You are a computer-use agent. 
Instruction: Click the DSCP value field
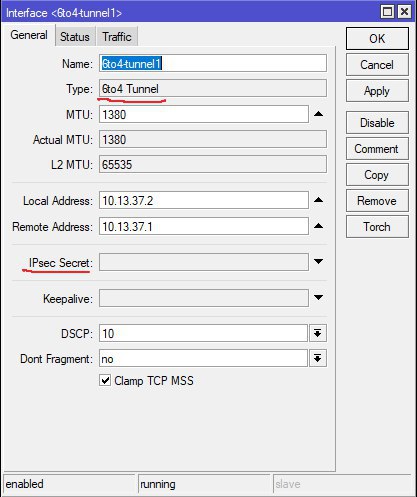pos(203,333)
